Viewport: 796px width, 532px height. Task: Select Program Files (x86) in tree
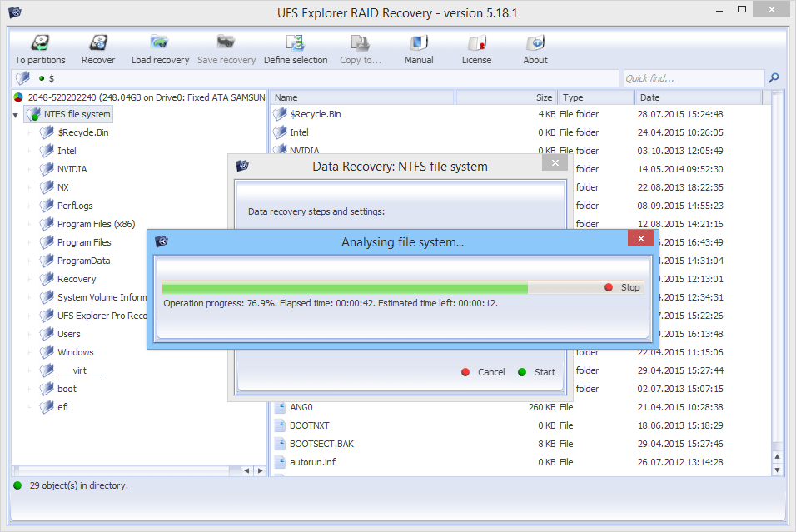96,224
